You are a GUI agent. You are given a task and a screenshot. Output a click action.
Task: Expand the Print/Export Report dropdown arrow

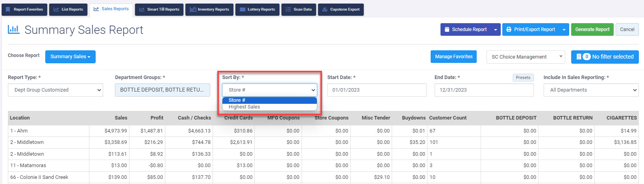tap(564, 29)
